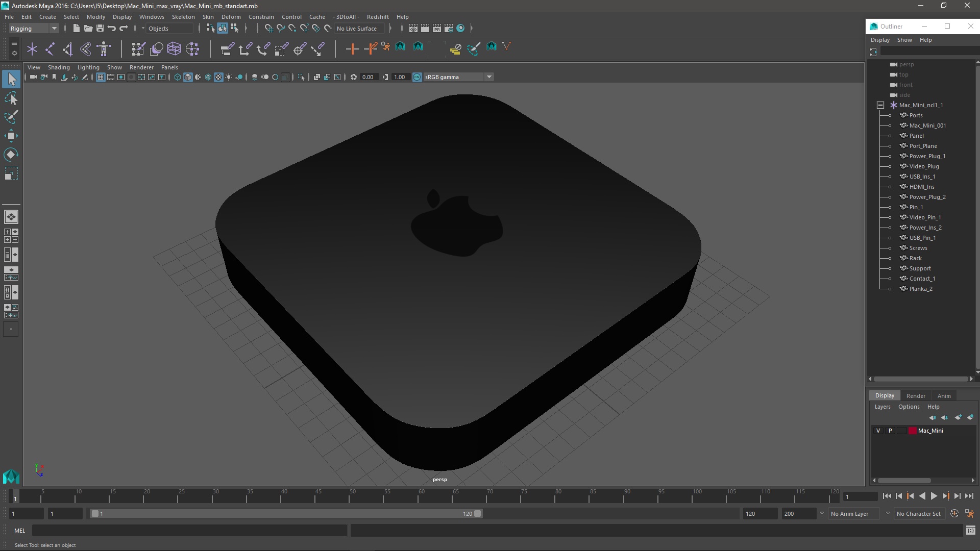Open the viewport Shading menu
Screen dimensions: 980x551
59,67
